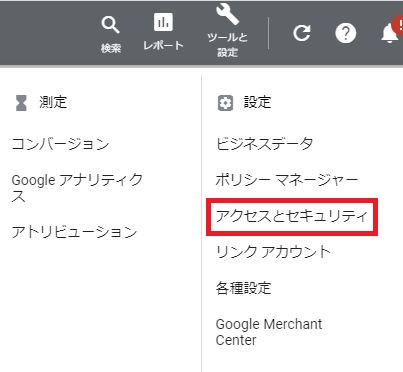This screenshot has height=372, width=403.
Task: Click the refresh arrow icon
Action: coord(302,33)
